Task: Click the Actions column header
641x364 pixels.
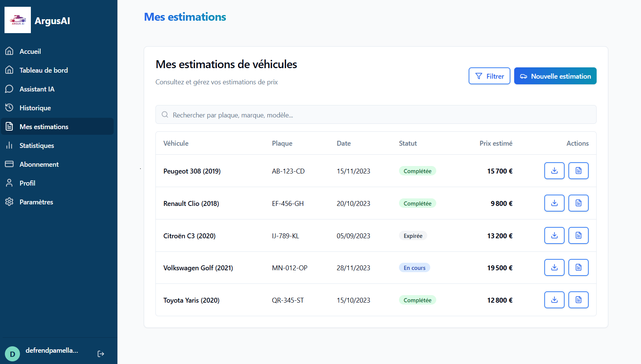Action: coord(577,143)
